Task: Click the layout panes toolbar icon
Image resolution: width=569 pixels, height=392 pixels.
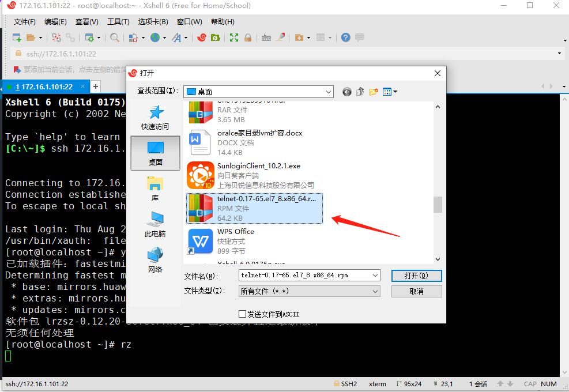Action: pos(321,37)
